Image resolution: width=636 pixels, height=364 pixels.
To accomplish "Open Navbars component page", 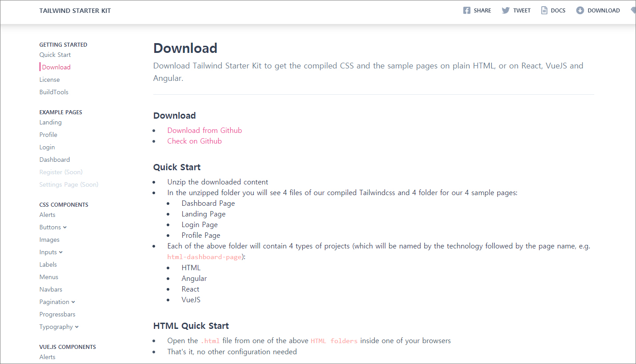I will (x=51, y=289).
